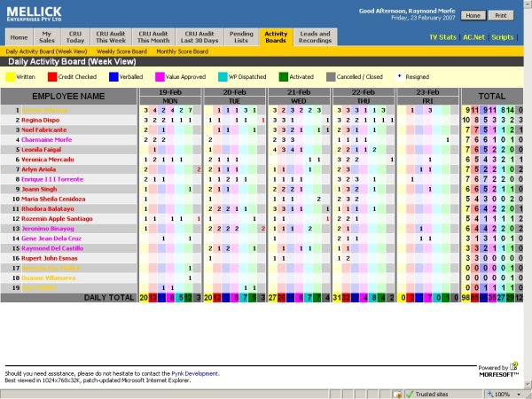Select Weekly Score Board submenu
The height and width of the screenshot is (399, 532).
click(x=121, y=51)
